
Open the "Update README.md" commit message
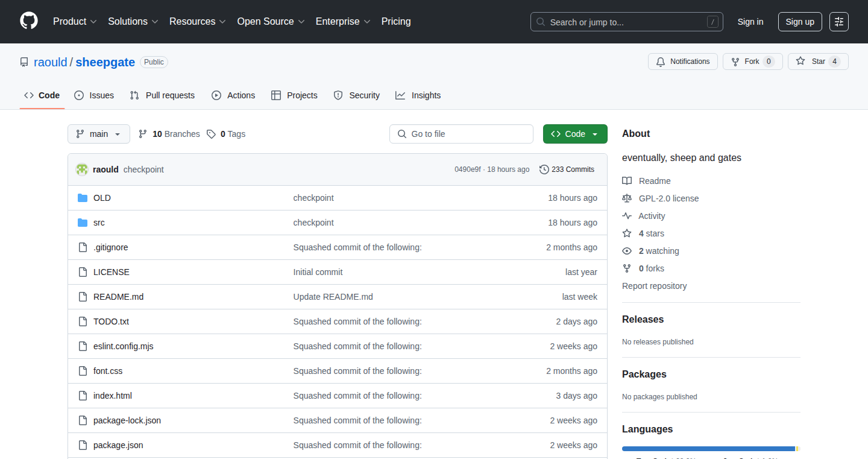[x=333, y=297]
